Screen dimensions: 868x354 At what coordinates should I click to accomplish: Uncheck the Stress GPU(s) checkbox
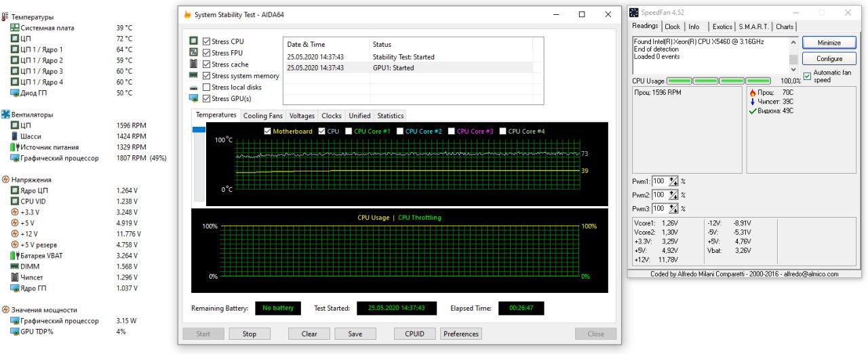point(206,99)
